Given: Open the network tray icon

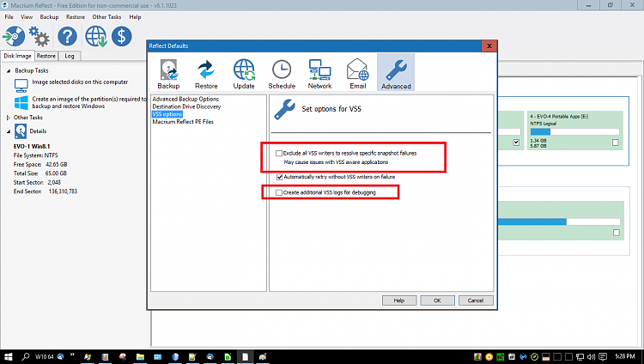Looking at the screenshot, I should [580, 356].
